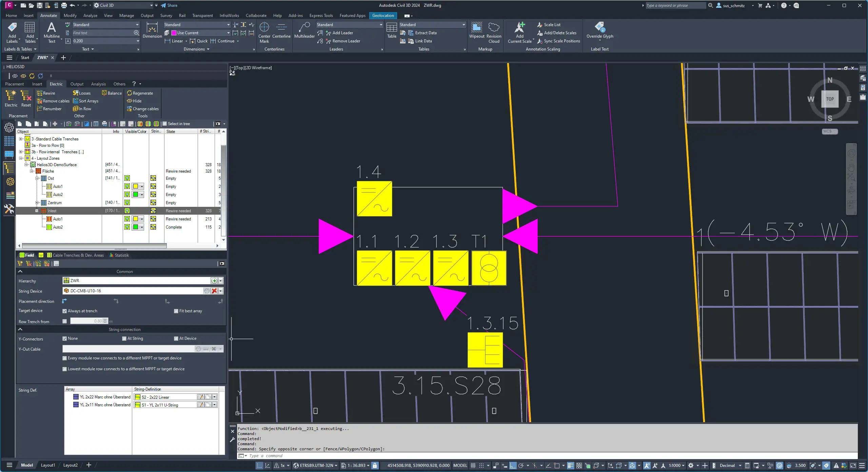Image resolution: width=868 pixels, height=472 pixels.
Task: Uncheck Always at trench option
Action: tap(64, 311)
